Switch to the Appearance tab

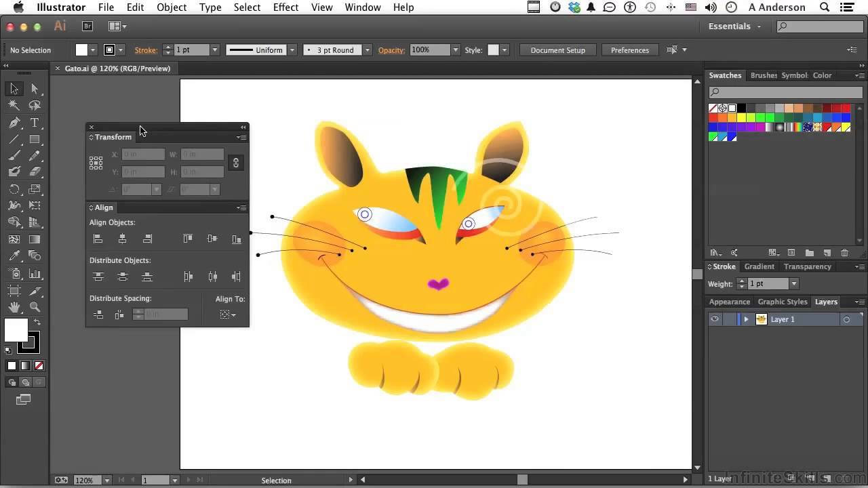coord(729,302)
